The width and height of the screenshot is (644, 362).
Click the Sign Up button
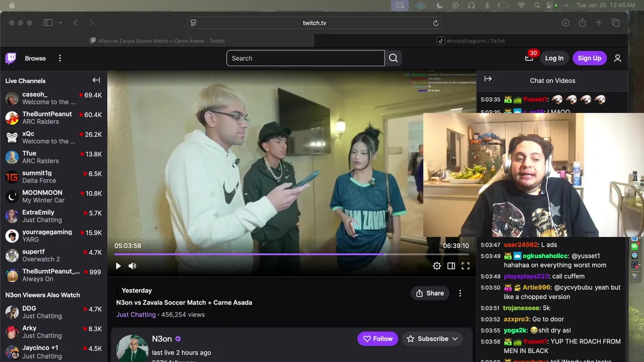tap(590, 58)
